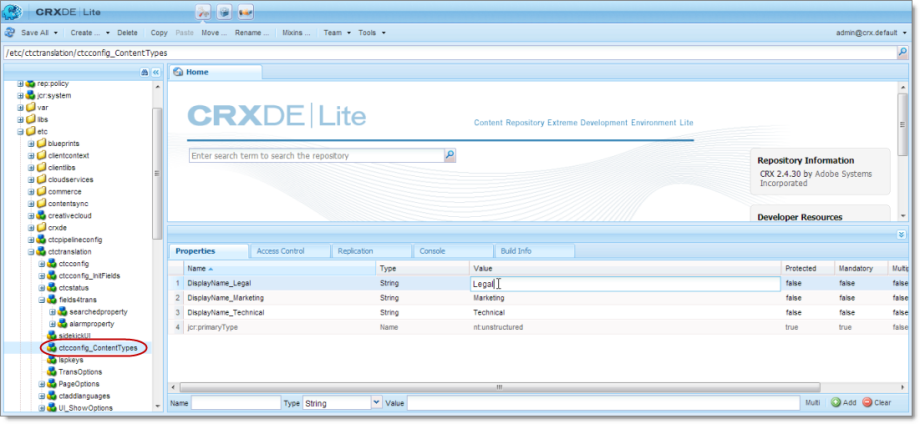Open the Create dropdown arrow
The image size is (920, 424).
[x=108, y=33]
